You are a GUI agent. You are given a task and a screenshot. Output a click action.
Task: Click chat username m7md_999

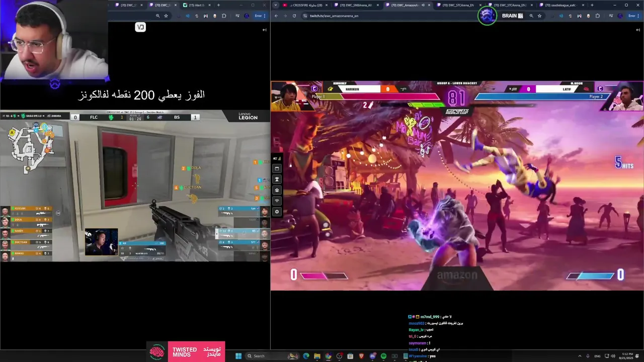click(430, 317)
